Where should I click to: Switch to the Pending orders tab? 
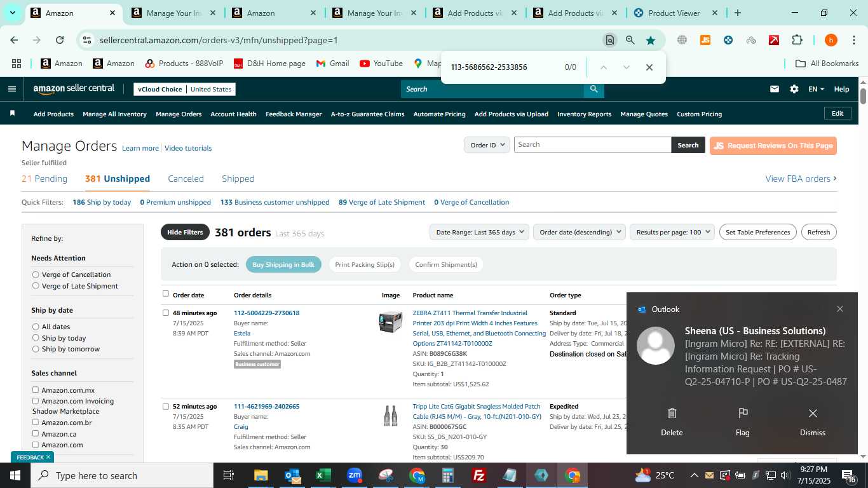(44, 179)
